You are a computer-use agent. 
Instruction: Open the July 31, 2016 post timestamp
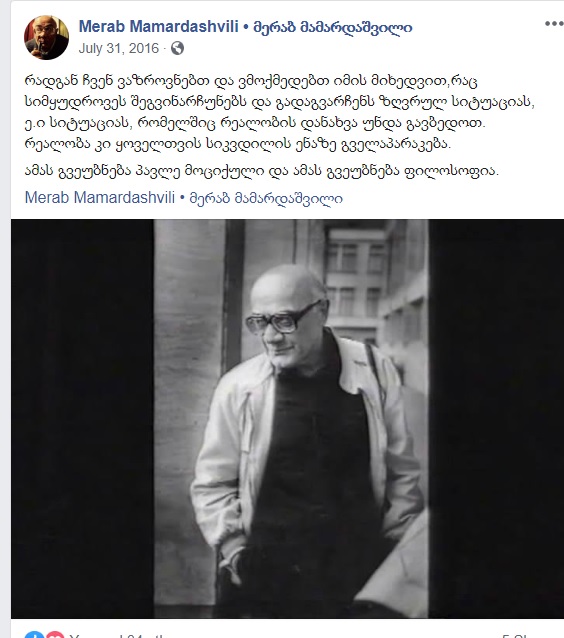point(118,48)
